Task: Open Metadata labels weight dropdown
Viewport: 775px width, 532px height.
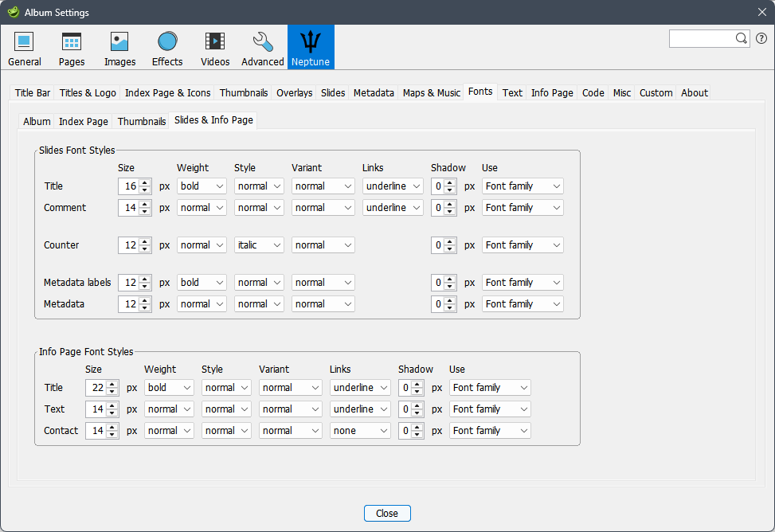Action: point(202,283)
